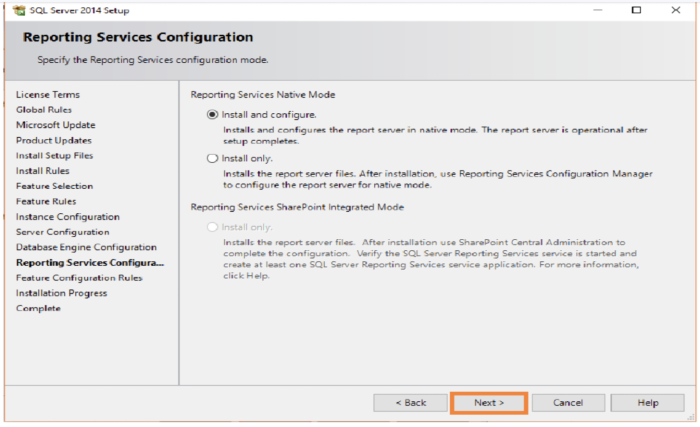Go to the next setup step
The image size is (700, 427).
pyautogui.click(x=489, y=403)
